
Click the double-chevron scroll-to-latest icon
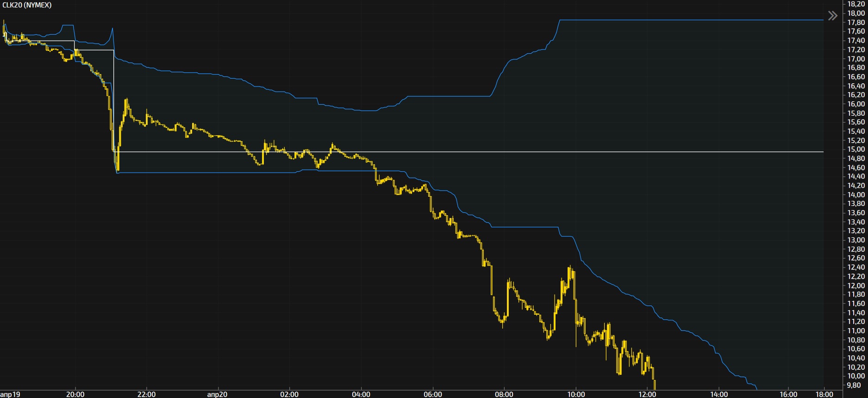click(x=832, y=16)
